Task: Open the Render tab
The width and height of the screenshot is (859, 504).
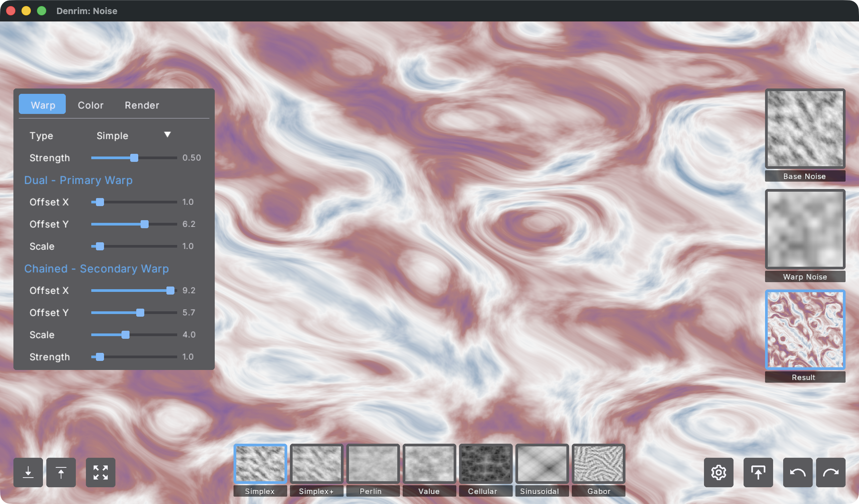Action: pos(142,105)
